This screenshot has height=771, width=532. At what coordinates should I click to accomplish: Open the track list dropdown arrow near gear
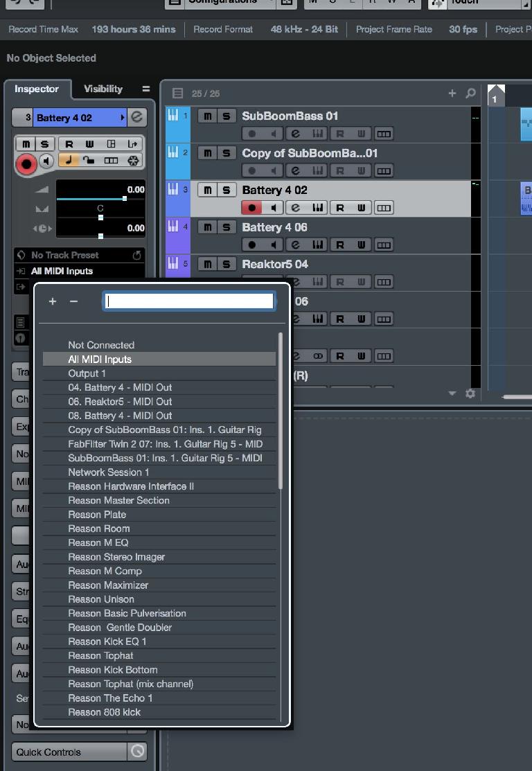[x=452, y=393]
